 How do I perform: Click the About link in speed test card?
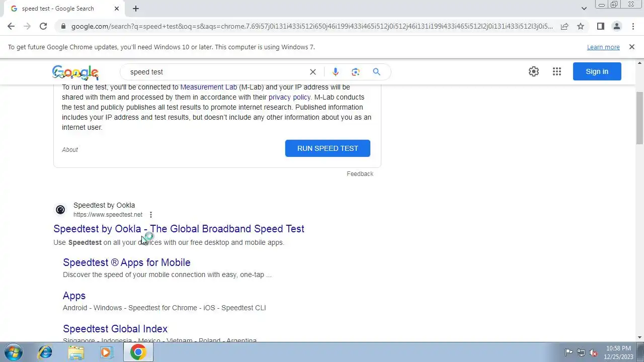[x=70, y=149]
